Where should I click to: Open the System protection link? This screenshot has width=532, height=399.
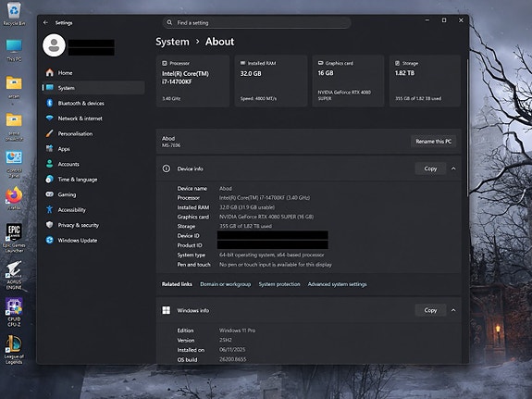pyautogui.click(x=279, y=284)
